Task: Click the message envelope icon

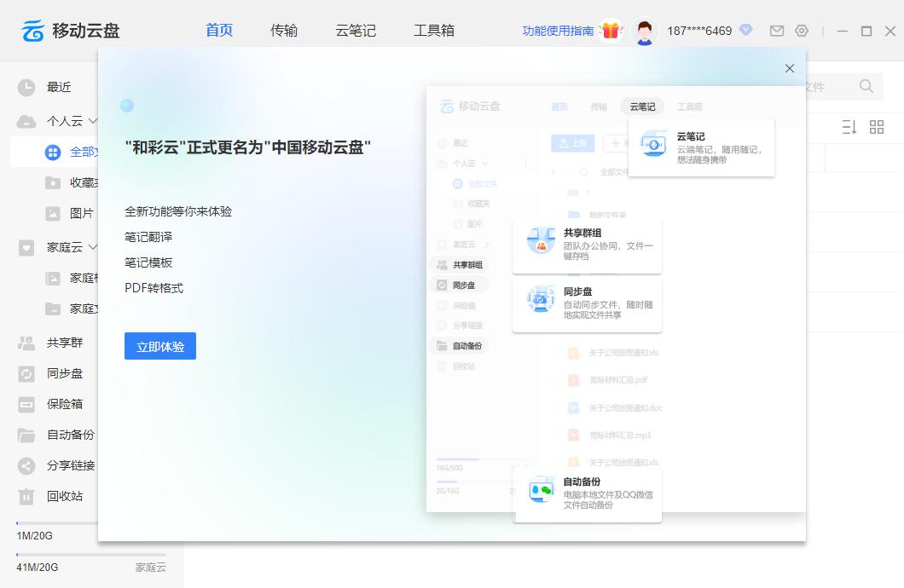Action: point(776,30)
